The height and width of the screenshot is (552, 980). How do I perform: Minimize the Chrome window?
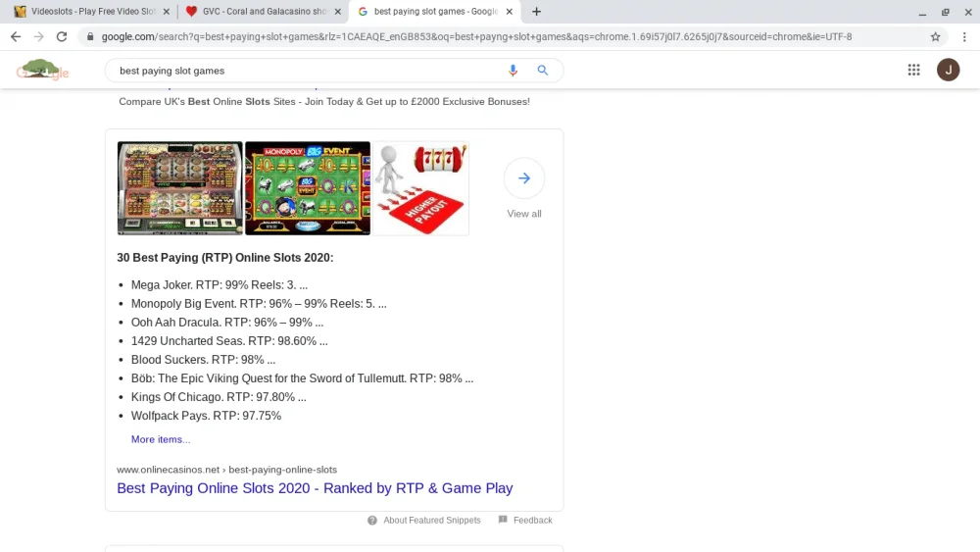pos(922,12)
